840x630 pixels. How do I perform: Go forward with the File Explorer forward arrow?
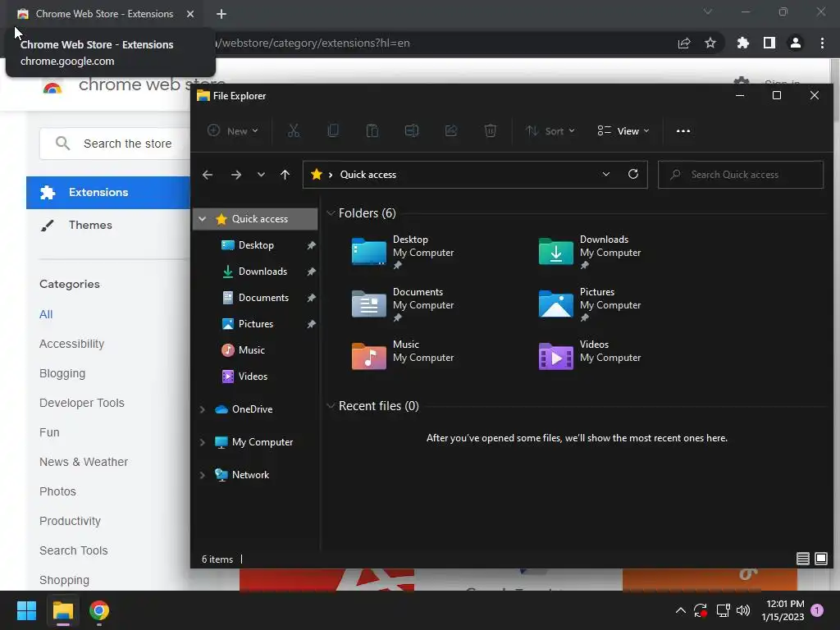tap(235, 175)
